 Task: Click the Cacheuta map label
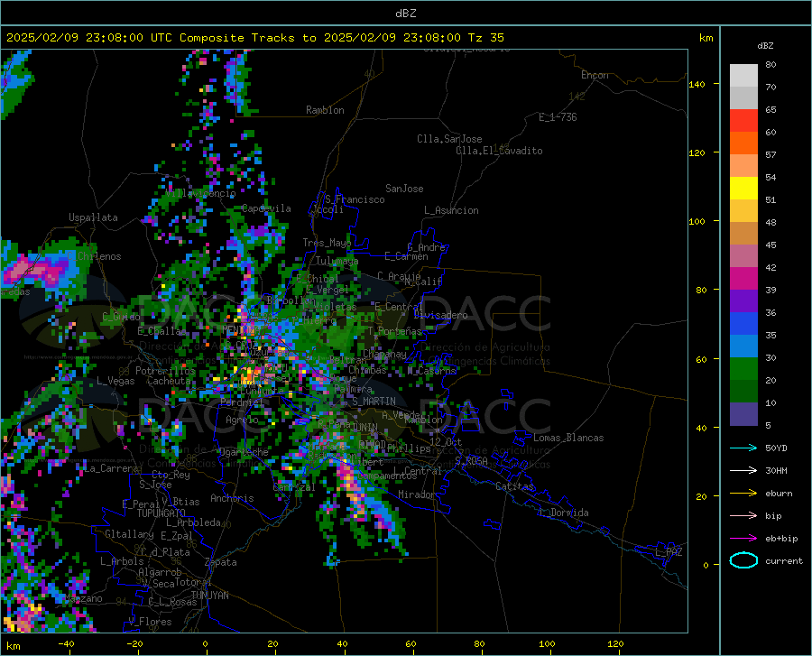point(169,381)
